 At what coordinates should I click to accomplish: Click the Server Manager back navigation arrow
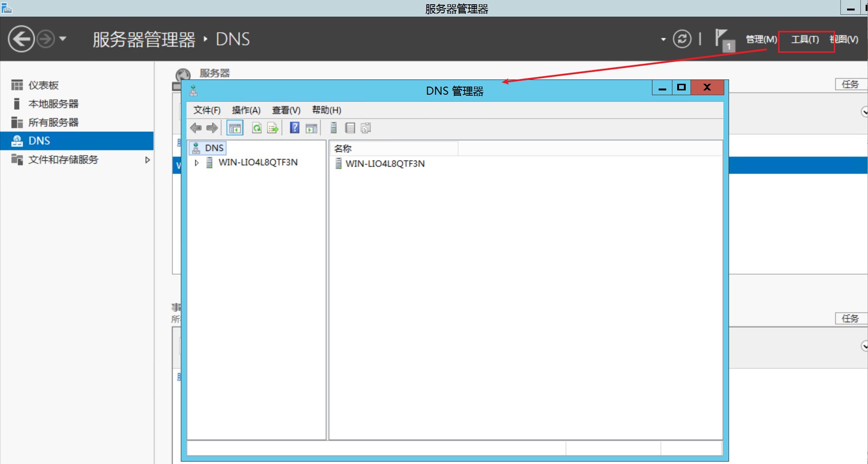click(x=21, y=39)
